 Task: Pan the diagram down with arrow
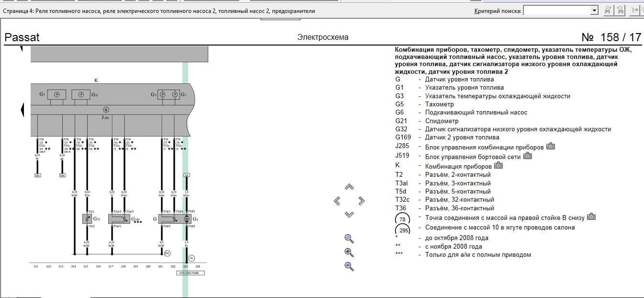coord(349,214)
